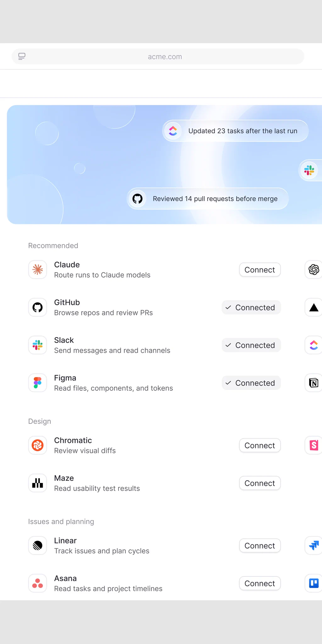Screen dimensions: 322x644
Task: Click the Slack logo icon in Recommended
Action: coord(38,345)
